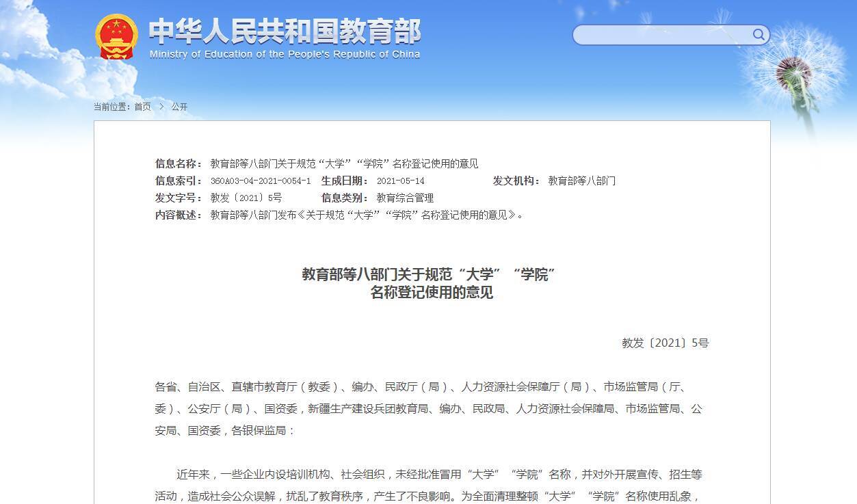Click the right-aligned 教发〔2021〕5号 text
The height and width of the screenshot is (504, 857).
(665, 343)
